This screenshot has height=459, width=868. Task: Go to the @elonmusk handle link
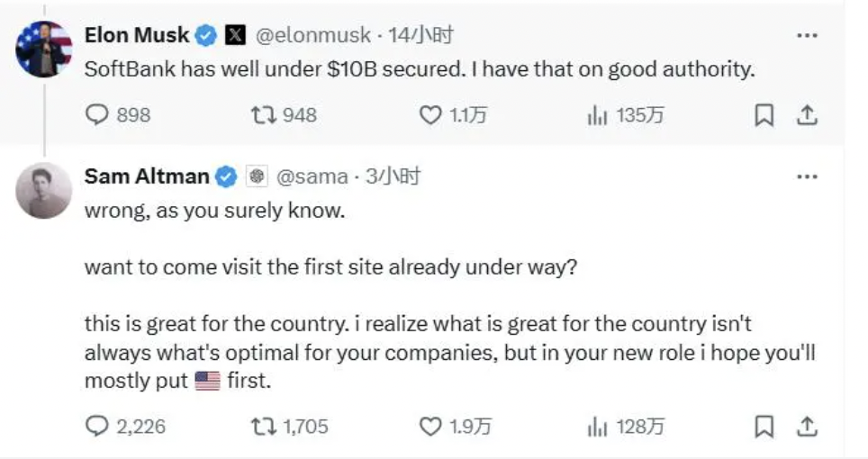(313, 36)
